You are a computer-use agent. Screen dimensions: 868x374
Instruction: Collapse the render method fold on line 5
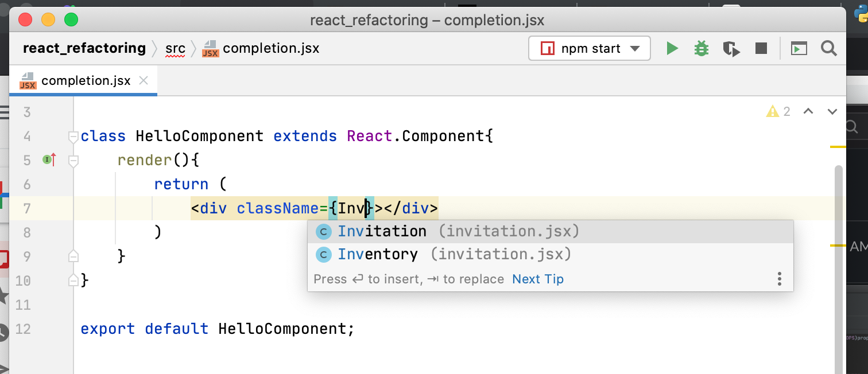pyautogui.click(x=73, y=161)
